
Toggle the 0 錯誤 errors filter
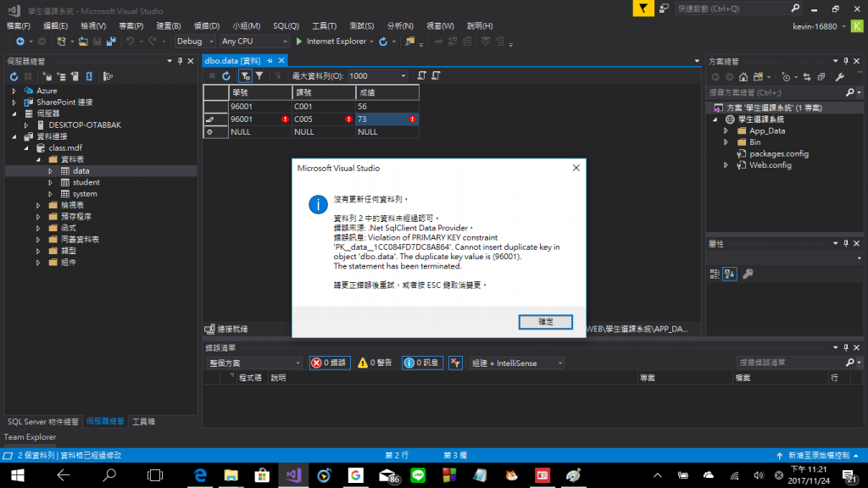pyautogui.click(x=330, y=363)
